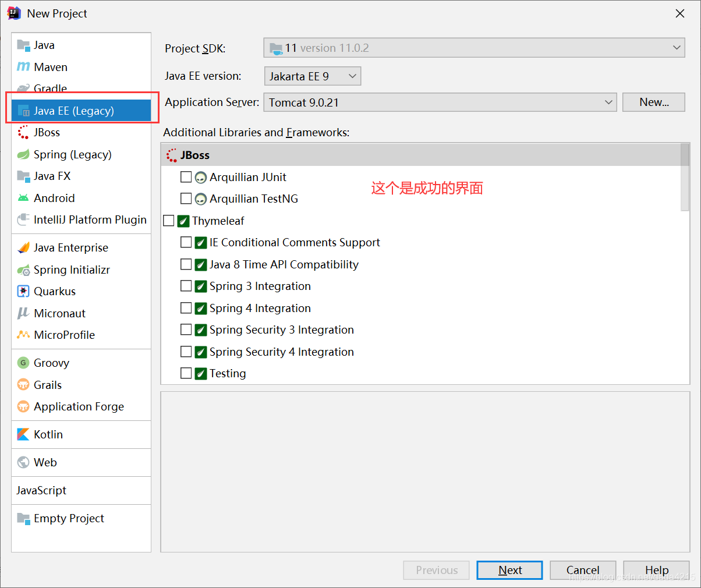
Task: Click the Help button
Action: [656, 570]
